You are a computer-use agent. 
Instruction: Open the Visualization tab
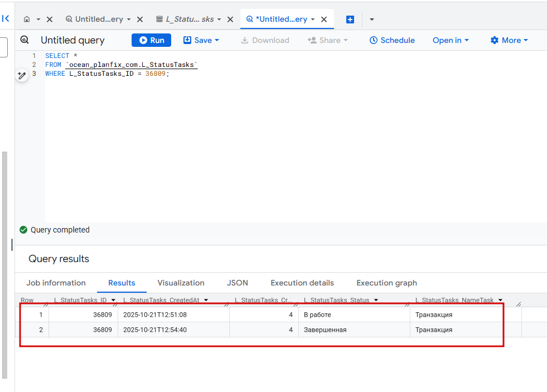coord(181,283)
